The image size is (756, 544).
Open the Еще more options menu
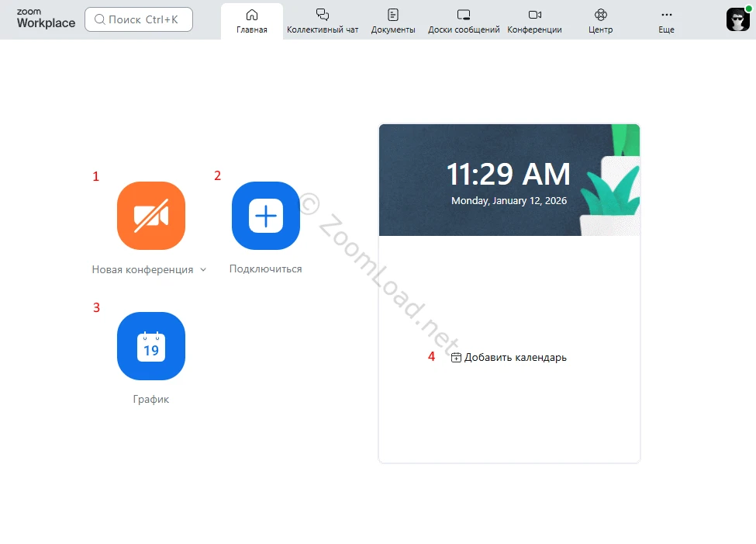(666, 21)
